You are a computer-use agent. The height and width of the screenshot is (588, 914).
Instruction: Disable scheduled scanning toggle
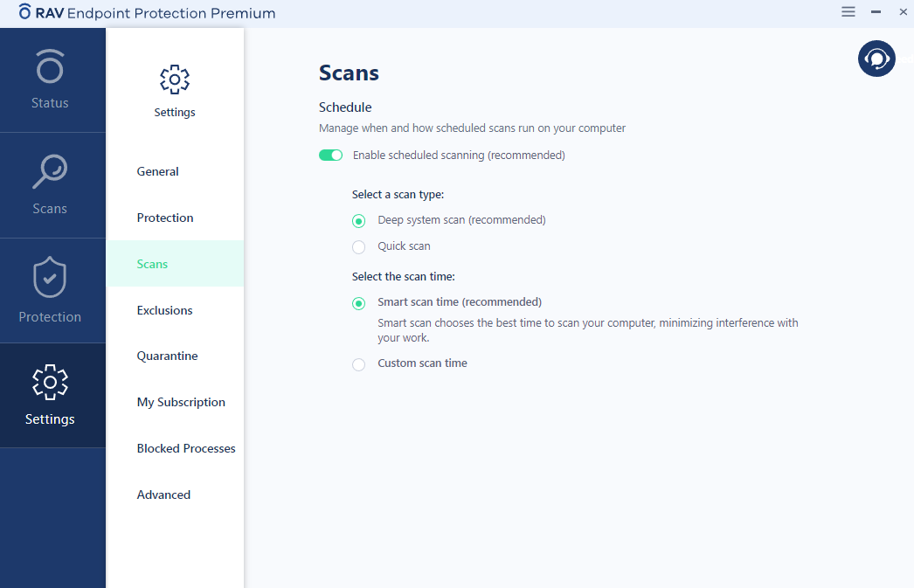330,156
